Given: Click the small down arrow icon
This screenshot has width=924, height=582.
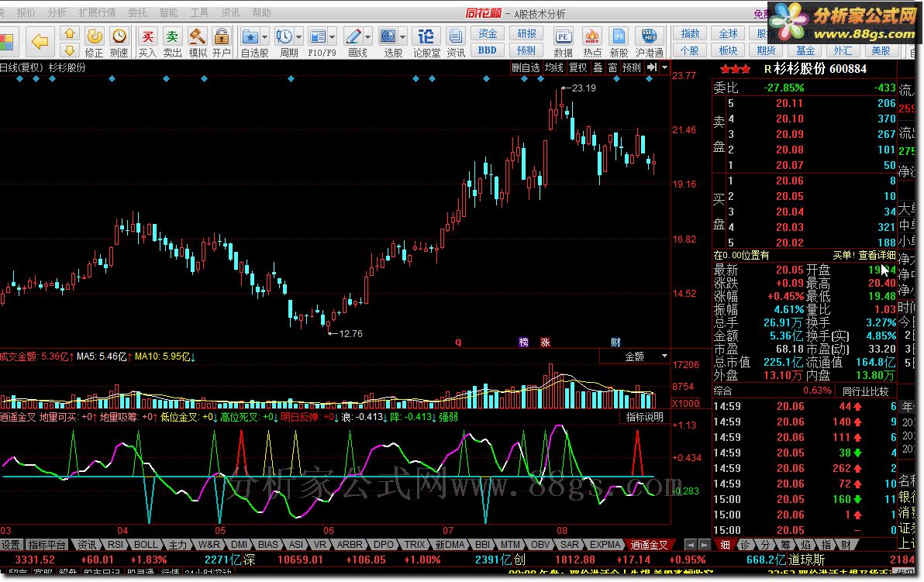Looking at the screenshot, I should pyautogui.click(x=70, y=50).
